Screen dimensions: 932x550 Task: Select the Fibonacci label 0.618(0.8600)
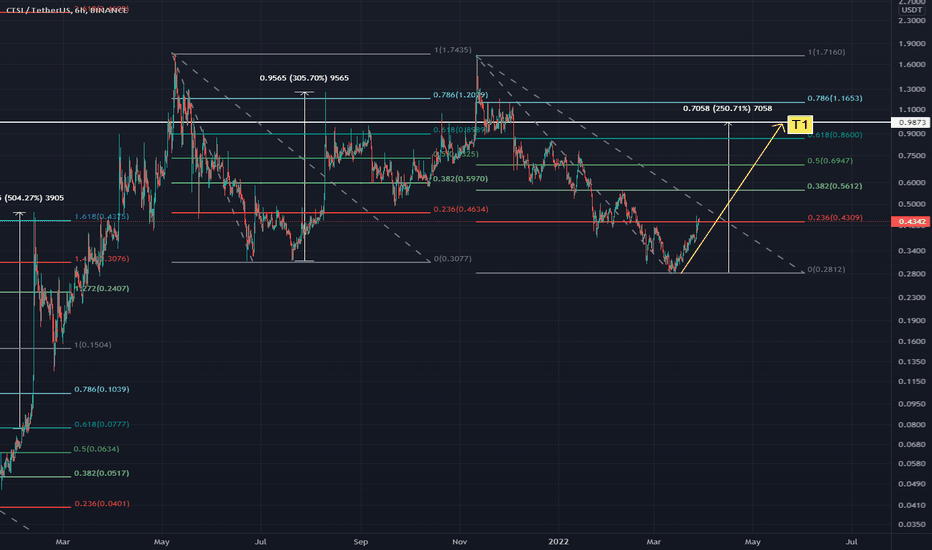click(x=835, y=135)
